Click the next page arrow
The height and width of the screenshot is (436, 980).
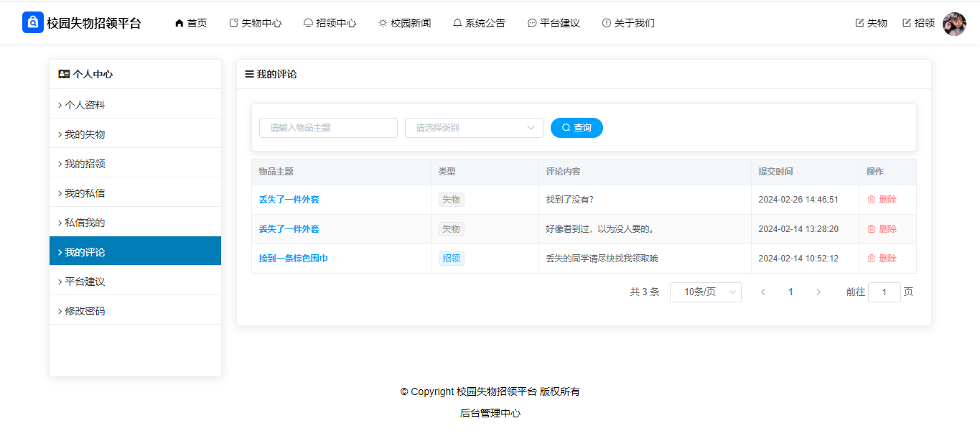(818, 292)
